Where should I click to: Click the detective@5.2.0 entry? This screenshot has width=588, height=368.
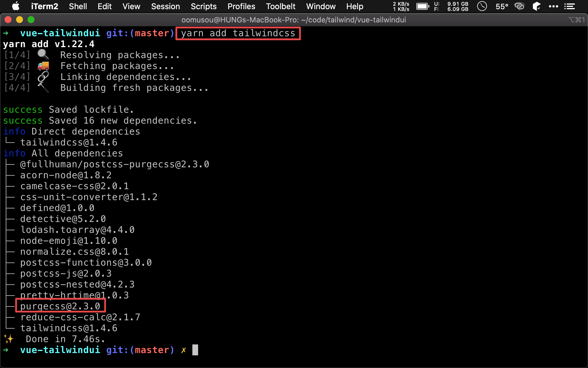coord(63,219)
